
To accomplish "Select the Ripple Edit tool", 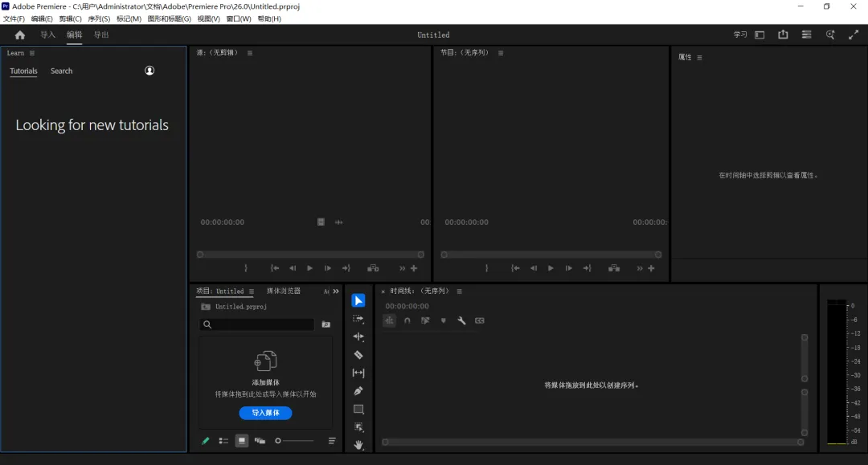I will pyautogui.click(x=358, y=337).
